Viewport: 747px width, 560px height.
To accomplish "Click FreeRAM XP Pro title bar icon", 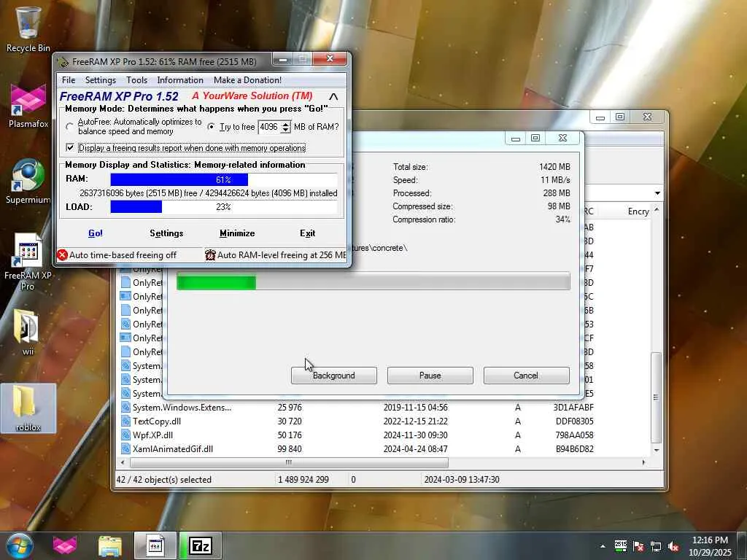I will (x=63, y=61).
